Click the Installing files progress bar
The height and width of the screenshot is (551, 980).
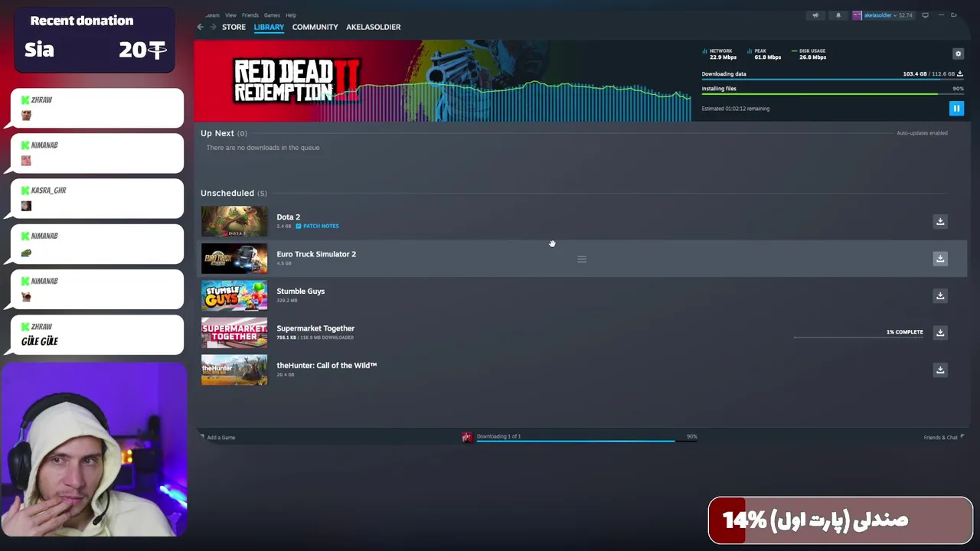pyautogui.click(x=832, y=94)
